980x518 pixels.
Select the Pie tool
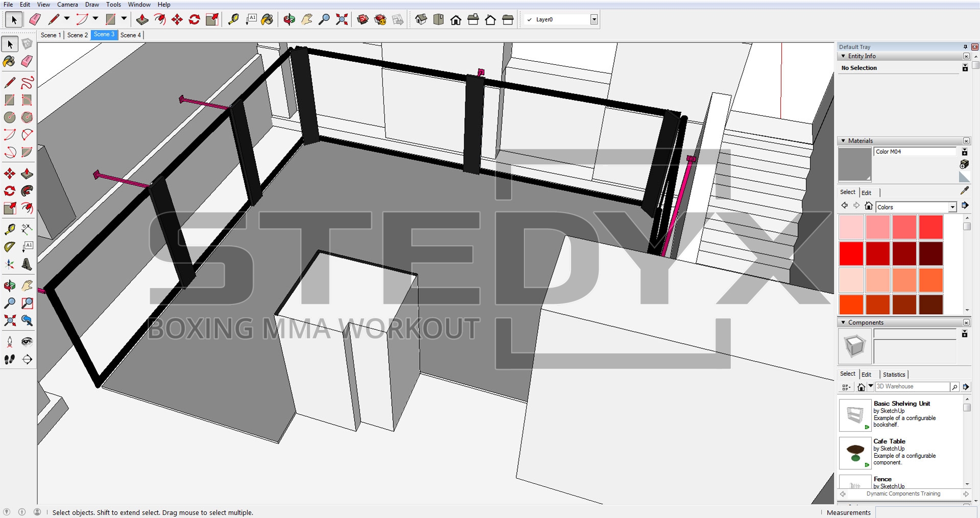click(27, 152)
